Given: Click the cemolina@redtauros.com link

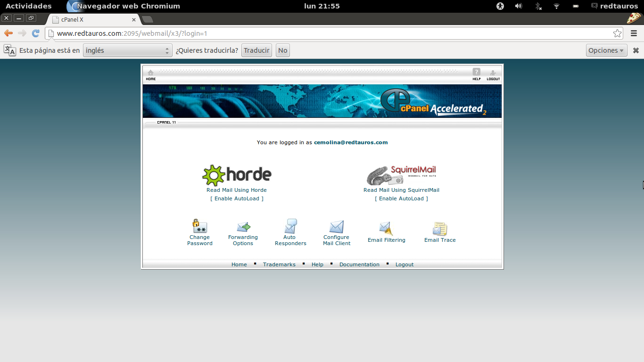Looking at the screenshot, I should [x=351, y=142].
